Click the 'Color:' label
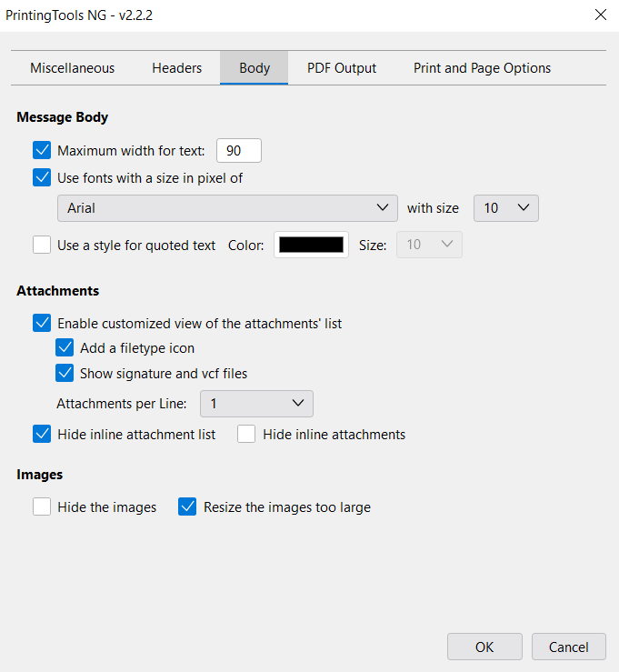The width and height of the screenshot is (619, 672). 246,246
